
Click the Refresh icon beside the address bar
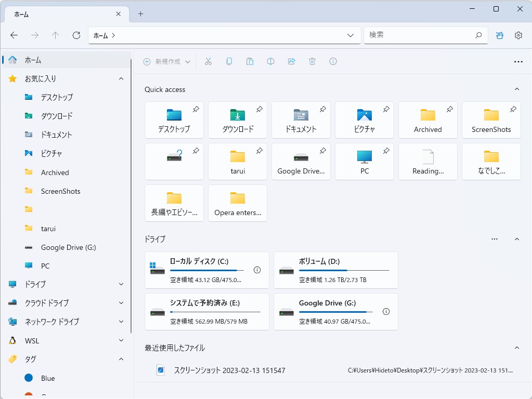(76, 35)
